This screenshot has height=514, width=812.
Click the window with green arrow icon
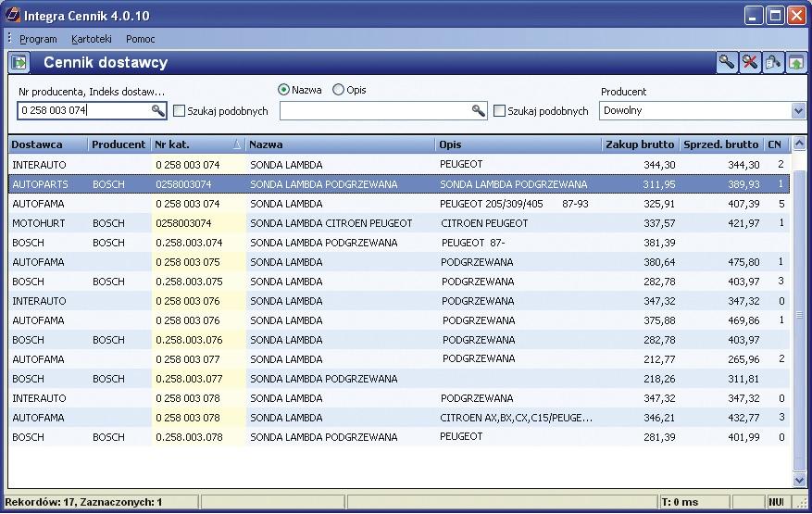(796, 63)
